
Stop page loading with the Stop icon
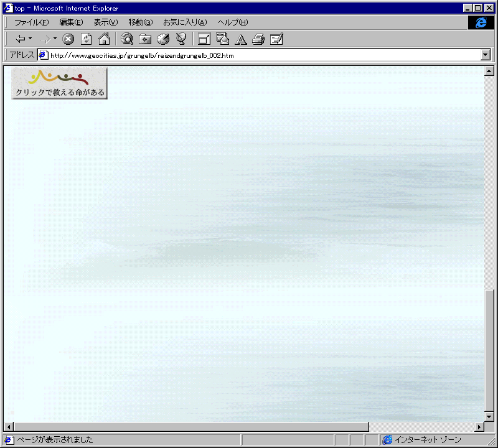(68, 39)
